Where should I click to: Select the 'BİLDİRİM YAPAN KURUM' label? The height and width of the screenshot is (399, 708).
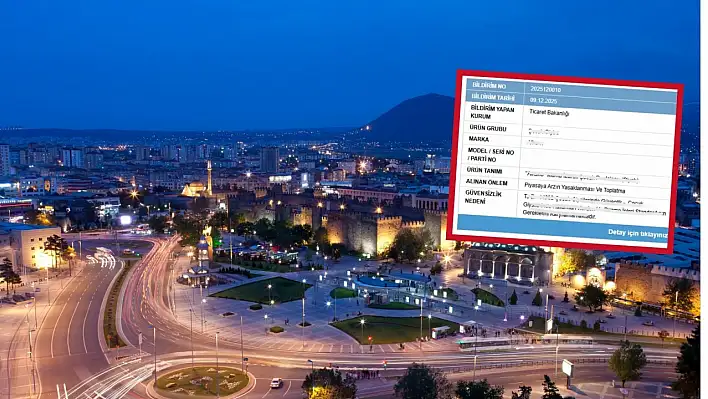point(492,112)
